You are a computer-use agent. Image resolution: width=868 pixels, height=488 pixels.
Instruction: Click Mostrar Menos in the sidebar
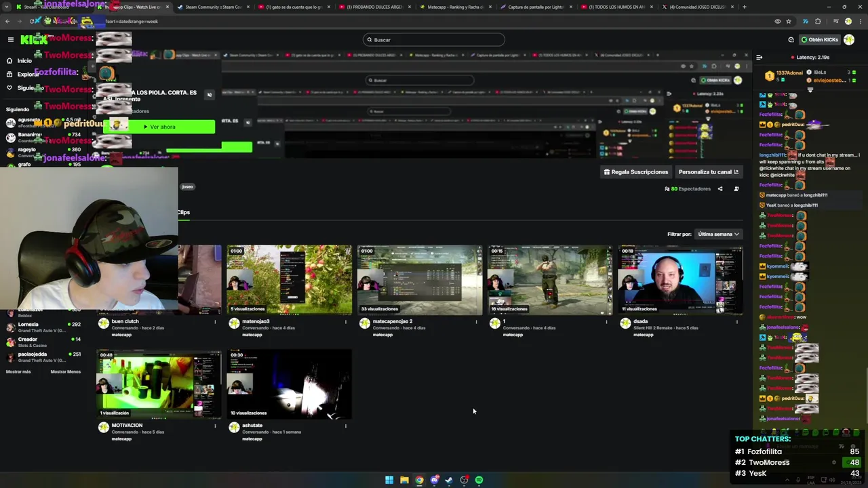click(65, 372)
